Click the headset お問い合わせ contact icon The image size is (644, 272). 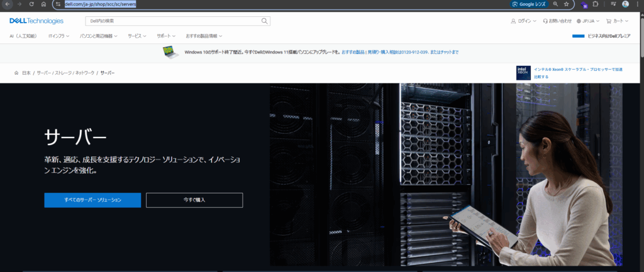(544, 21)
